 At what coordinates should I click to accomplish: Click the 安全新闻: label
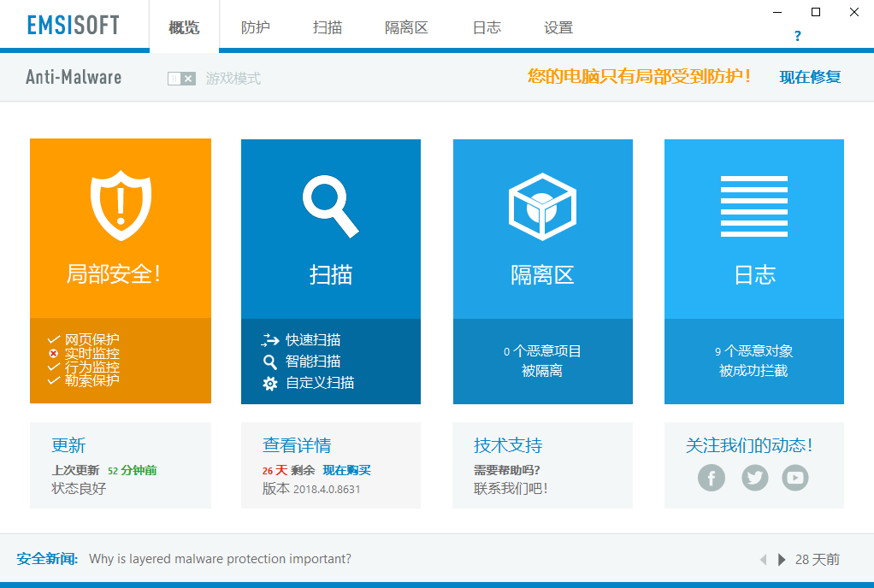point(47,558)
